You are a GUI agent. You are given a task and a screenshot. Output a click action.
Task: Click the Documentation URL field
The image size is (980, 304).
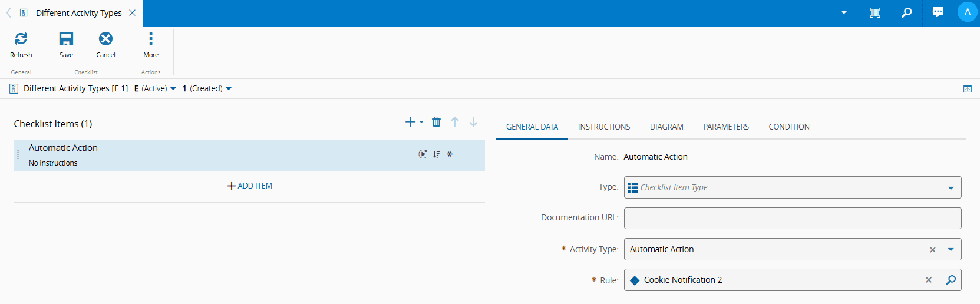tap(793, 218)
